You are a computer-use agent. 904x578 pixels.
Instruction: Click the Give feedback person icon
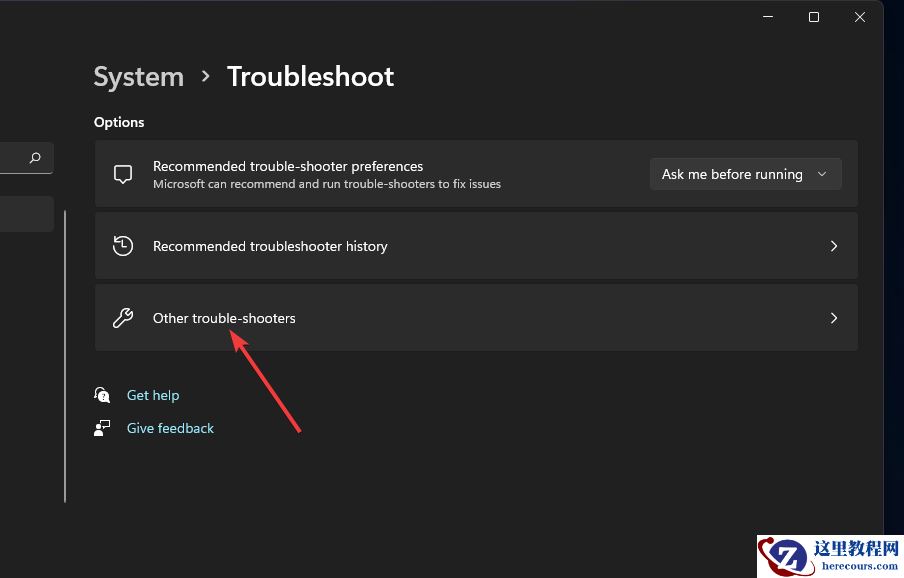click(x=102, y=428)
